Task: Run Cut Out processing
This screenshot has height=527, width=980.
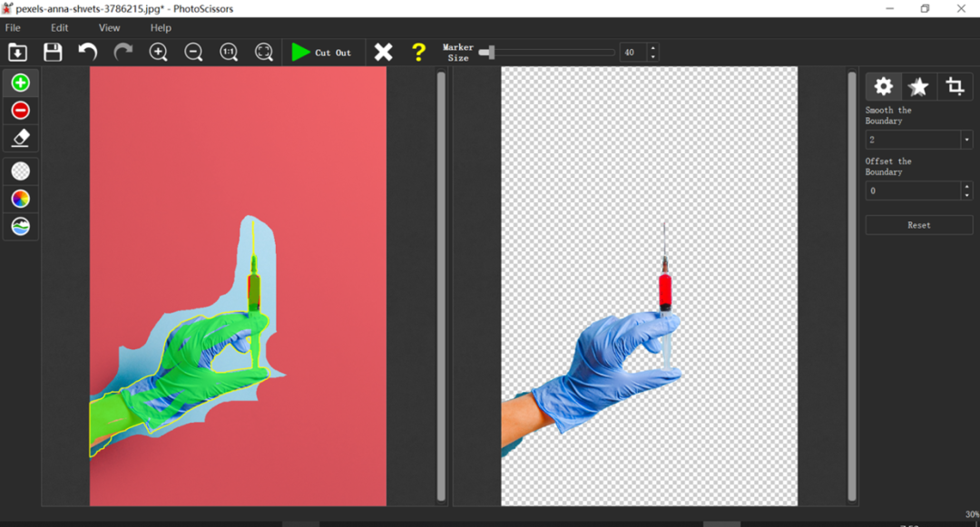Action: click(321, 53)
